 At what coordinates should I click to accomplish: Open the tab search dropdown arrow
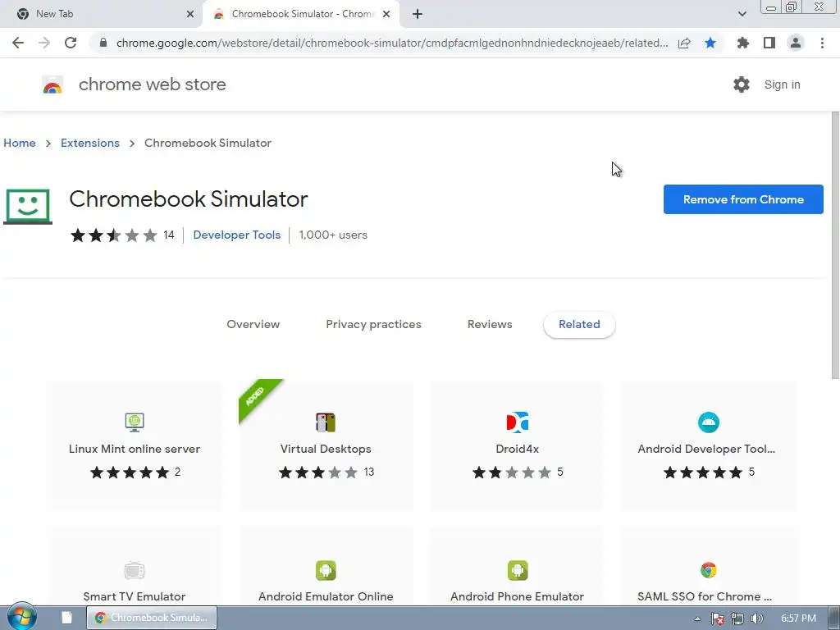[x=742, y=14]
